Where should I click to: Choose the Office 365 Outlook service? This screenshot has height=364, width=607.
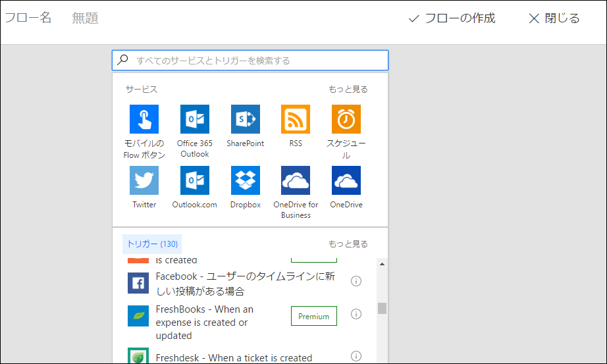[x=195, y=119]
